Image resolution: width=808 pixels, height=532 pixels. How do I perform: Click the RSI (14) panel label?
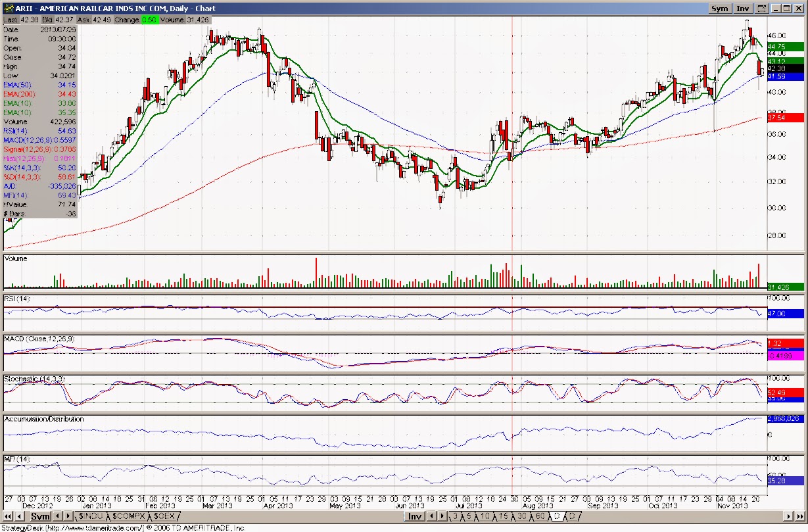pyautogui.click(x=17, y=299)
